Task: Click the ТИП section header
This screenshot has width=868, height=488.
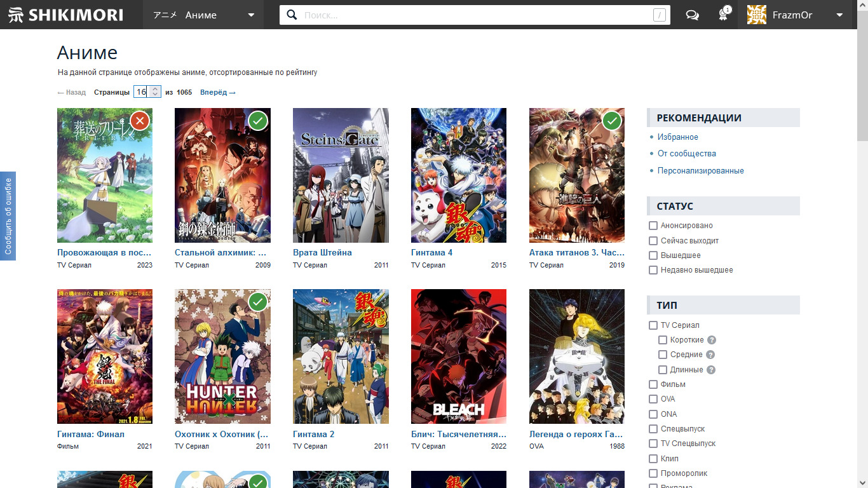Action: click(x=723, y=305)
